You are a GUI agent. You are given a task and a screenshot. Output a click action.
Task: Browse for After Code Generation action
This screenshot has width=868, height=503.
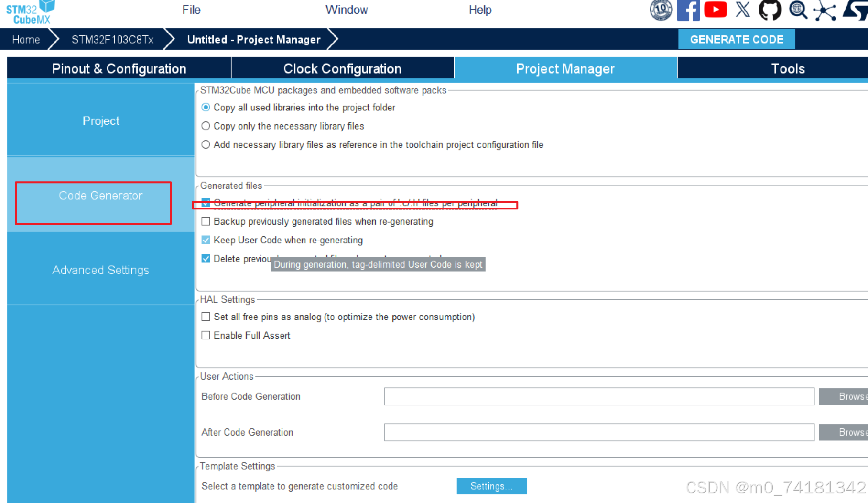844,432
